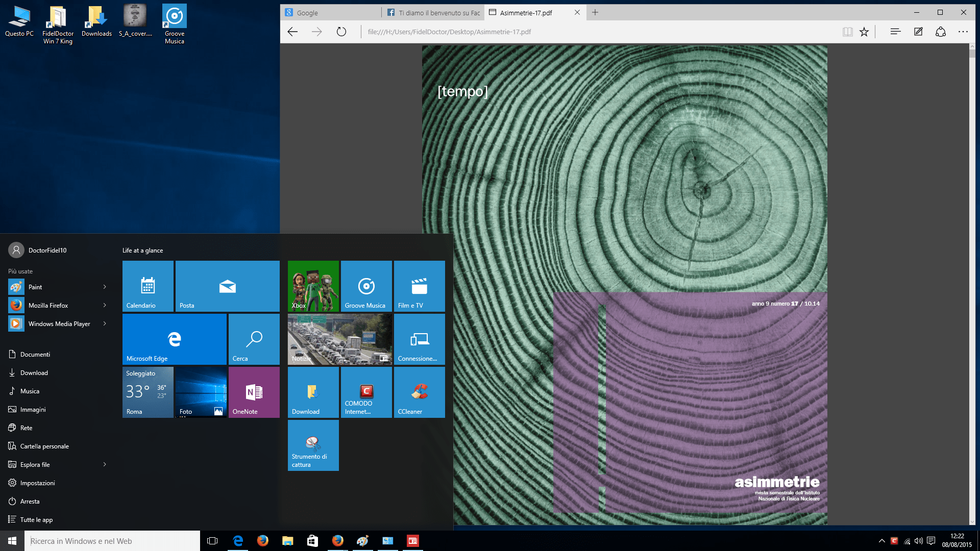Open the Posta mail tile
This screenshot has height=551, width=980.
pos(228,286)
